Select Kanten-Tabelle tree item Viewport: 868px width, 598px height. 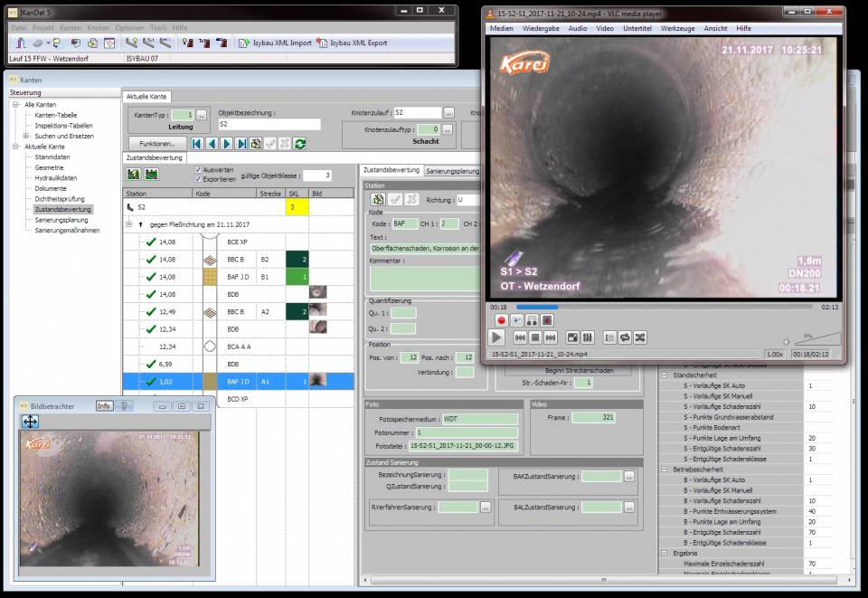pos(56,115)
